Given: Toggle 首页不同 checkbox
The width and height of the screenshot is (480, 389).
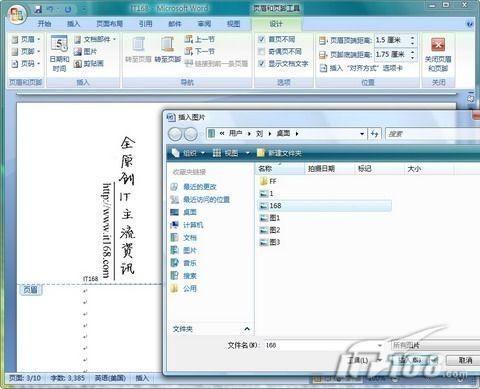Looking at the screenshot, I should (262, 39).
